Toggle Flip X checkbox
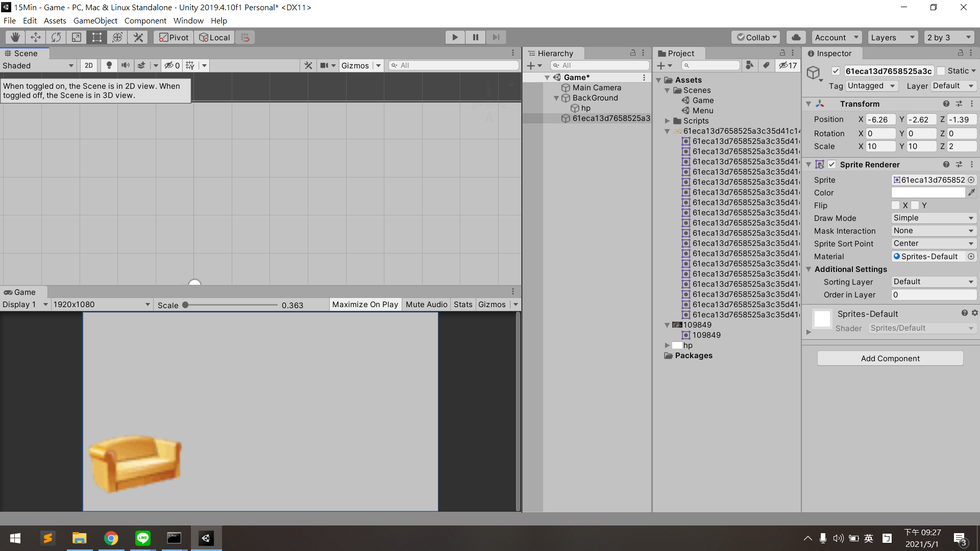Viewport: 980px width, 551px height. 896,205
